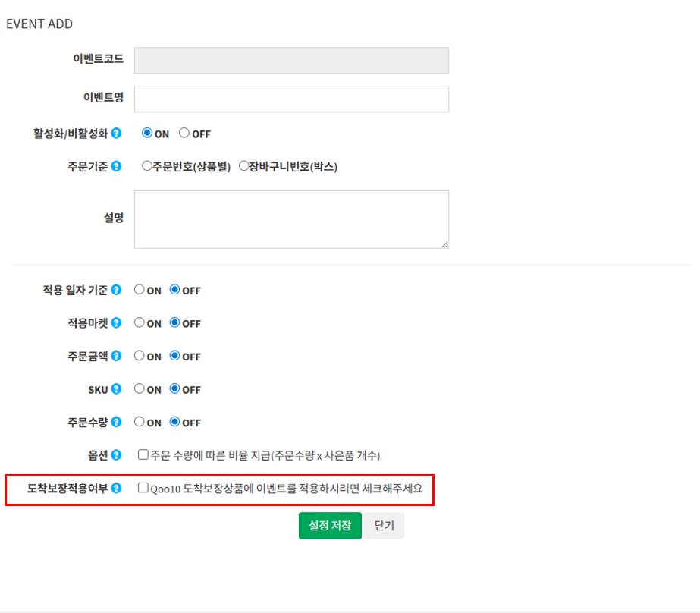
Task: Choose 장바구니번호(박스) order basis
Action: point(243,166)
